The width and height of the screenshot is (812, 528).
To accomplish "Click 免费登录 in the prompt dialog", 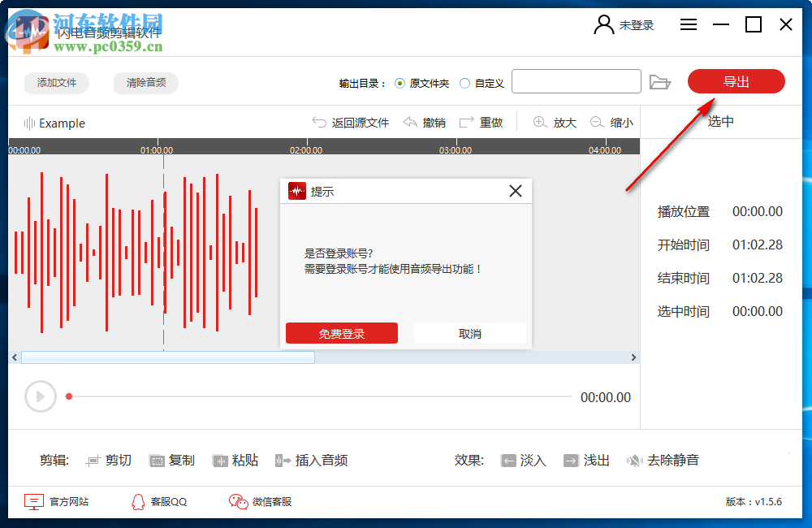I will [341, 333].
